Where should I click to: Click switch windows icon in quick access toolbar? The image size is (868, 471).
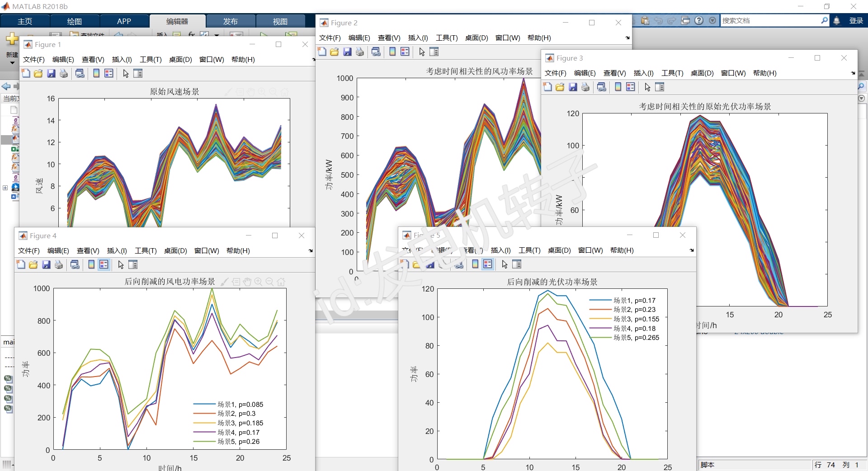coord(686,20)
